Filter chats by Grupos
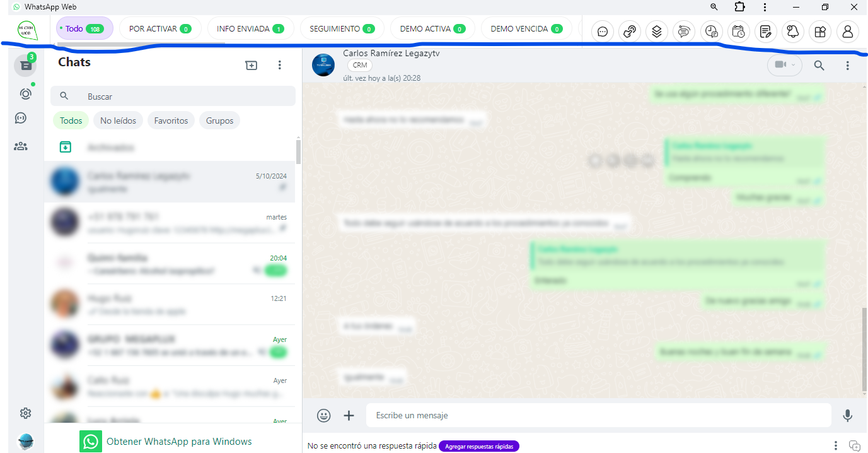Screen dimensions: 868x453 tap(219, 121)
